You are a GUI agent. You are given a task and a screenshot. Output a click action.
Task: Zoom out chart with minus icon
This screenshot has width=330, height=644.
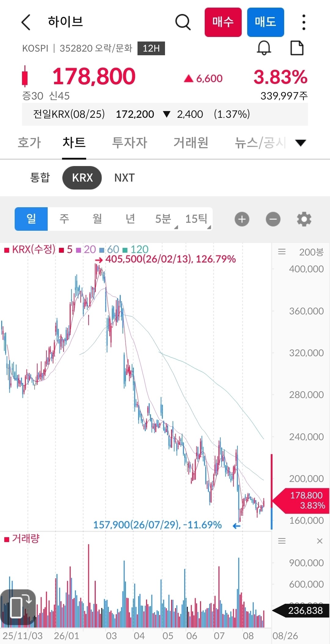point(273,219)
